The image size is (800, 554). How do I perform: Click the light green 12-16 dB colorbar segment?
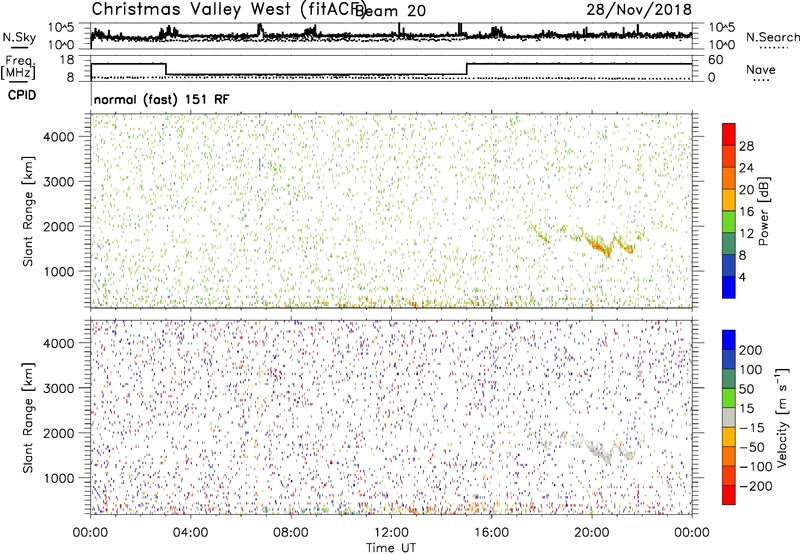(x=729, y=222)
